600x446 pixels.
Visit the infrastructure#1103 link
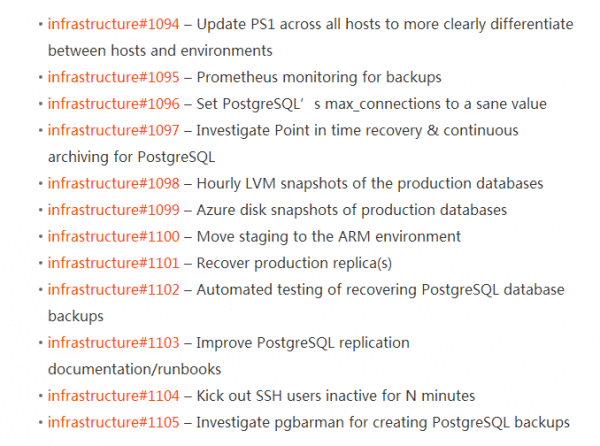click(113, 343)
